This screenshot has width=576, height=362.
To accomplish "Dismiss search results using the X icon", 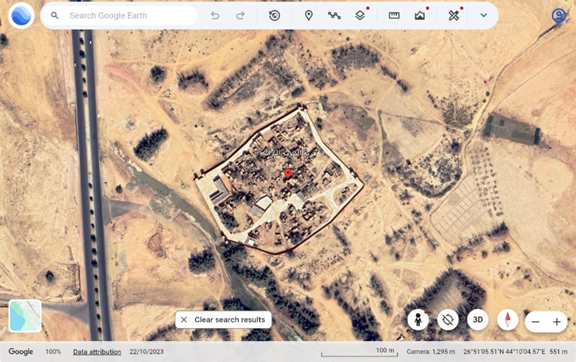I will point(184,320).
